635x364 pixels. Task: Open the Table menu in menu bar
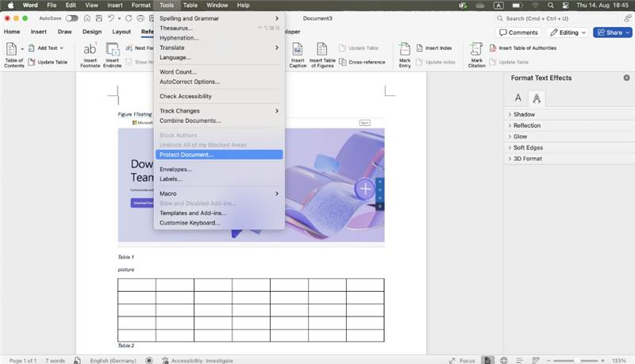(x=190, y=6)
